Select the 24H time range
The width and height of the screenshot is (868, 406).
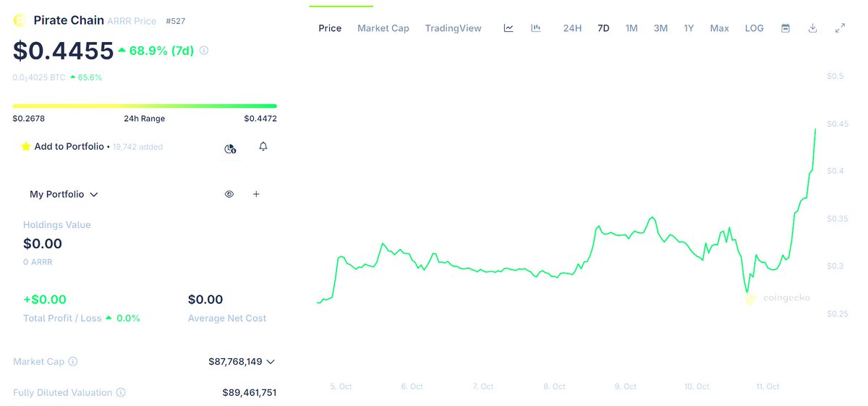pos(572,28)
